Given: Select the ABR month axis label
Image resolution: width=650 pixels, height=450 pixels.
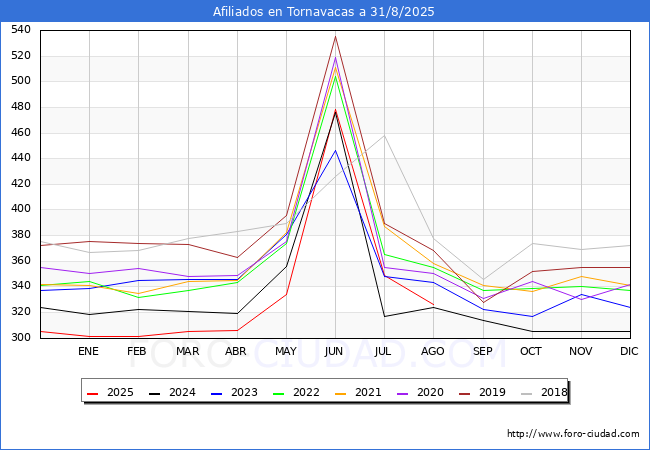Looking at the screenshot, I should [x=236, y=351].
